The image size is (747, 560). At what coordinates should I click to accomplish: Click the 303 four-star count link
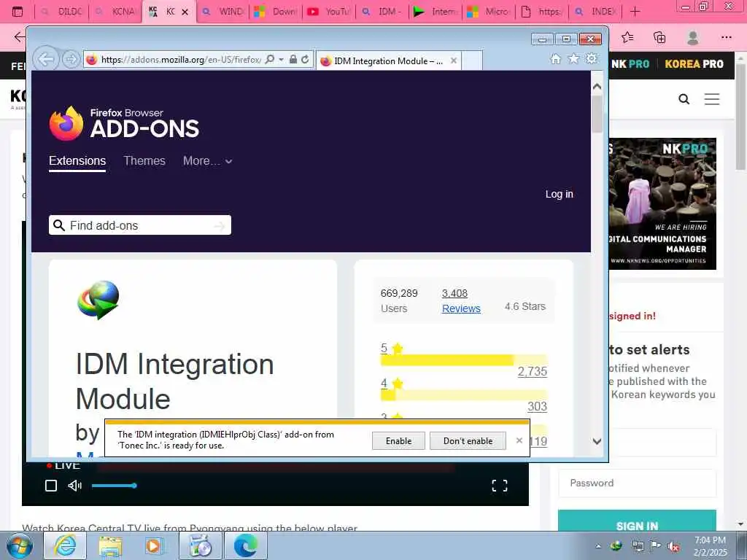coord(537,406)
